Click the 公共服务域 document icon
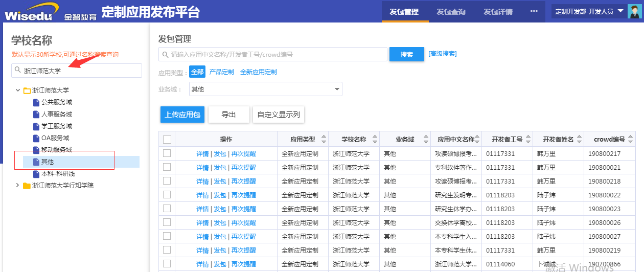 [x=36, y=102]
